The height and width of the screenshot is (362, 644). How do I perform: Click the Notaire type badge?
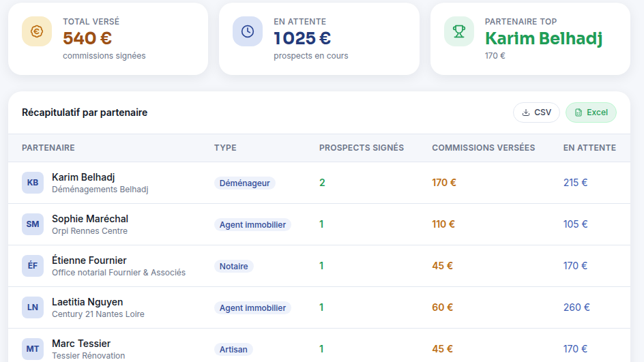[x=234, y=266]
